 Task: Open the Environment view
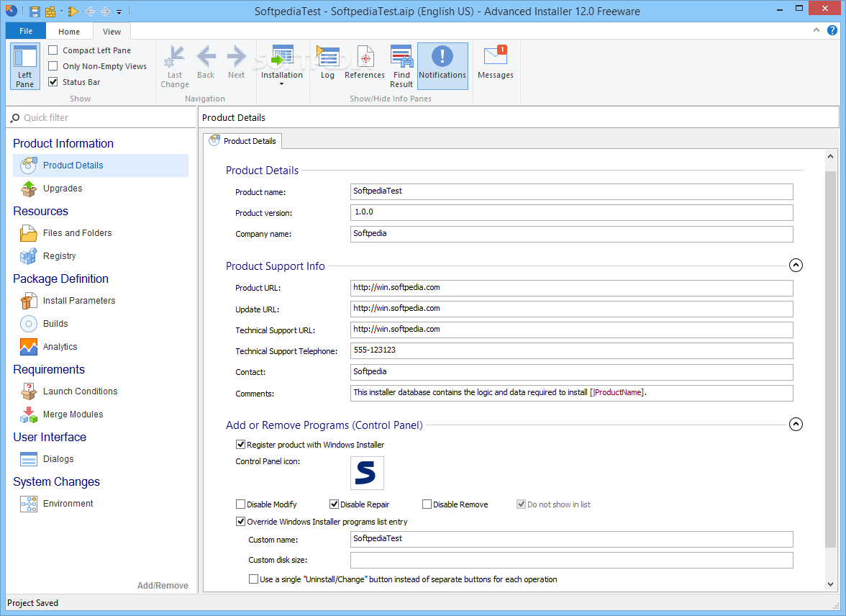point(68,504)
